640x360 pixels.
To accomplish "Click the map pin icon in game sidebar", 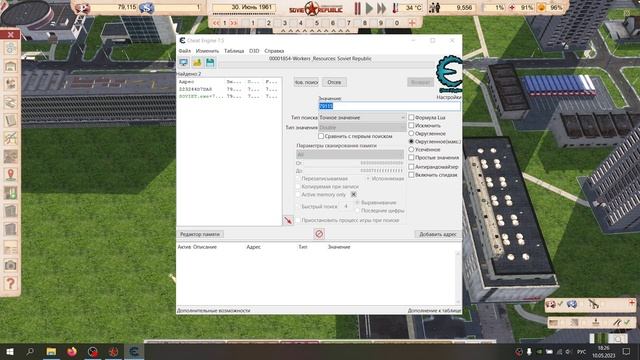I will 11,175.
